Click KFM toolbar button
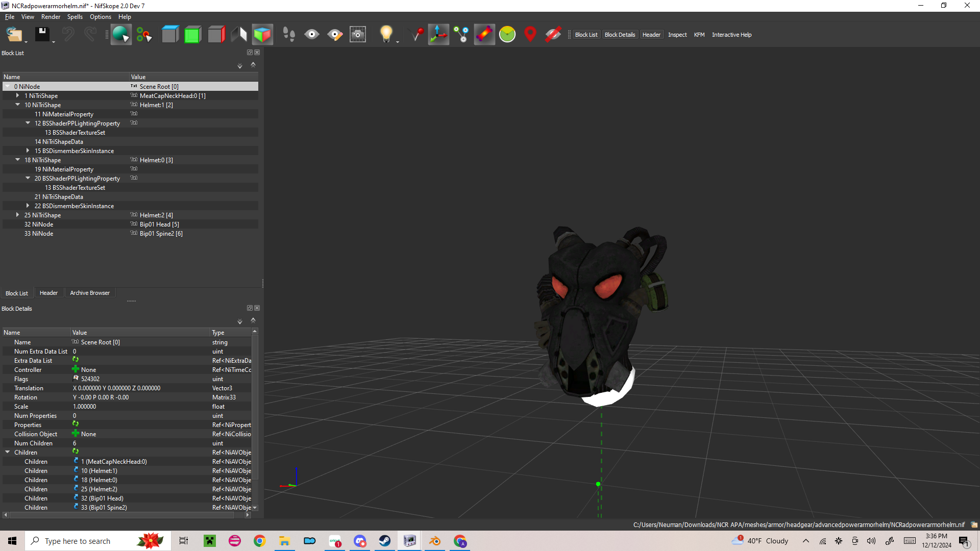 click(699, 35)
